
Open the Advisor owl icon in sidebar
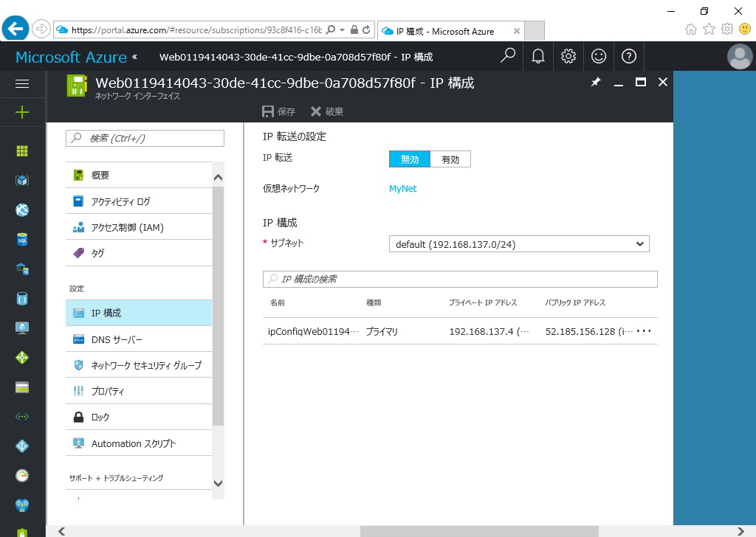tap(22, 505)
